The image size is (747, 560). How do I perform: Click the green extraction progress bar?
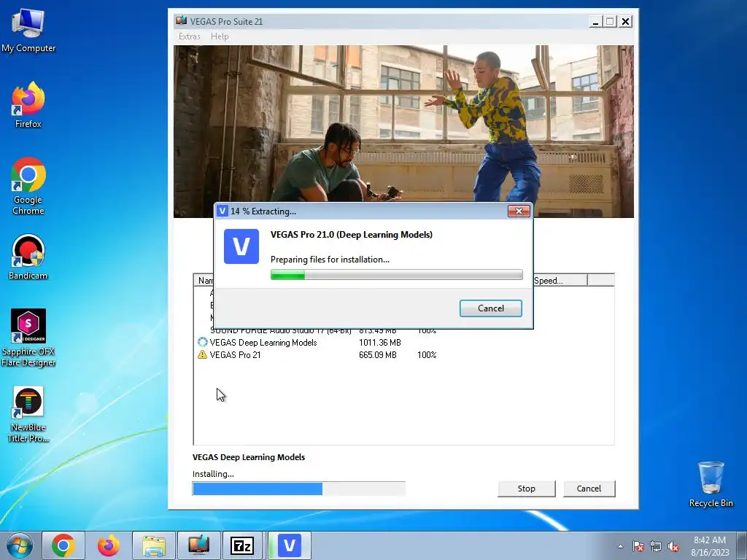(396, 275)
